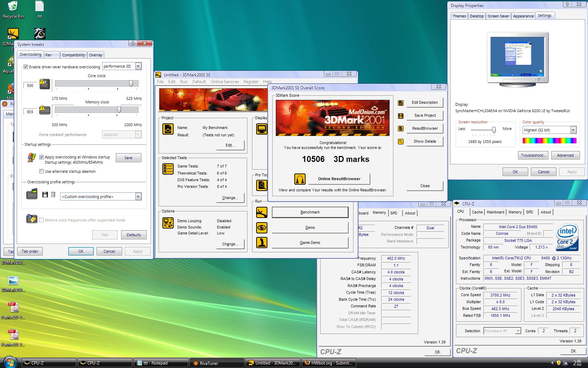Screen dimensions: 588x368
Task: Click Change button under Selected Tests
Action: (x=230, y=198)
